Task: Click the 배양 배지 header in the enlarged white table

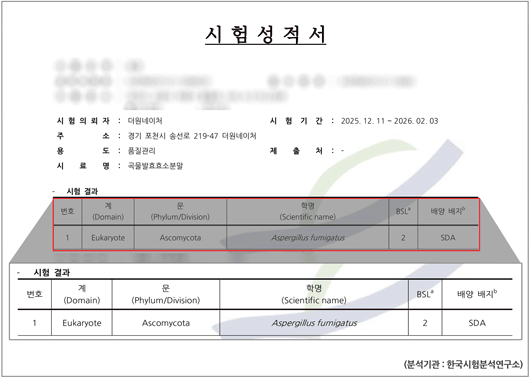Action: pos(477,294)
